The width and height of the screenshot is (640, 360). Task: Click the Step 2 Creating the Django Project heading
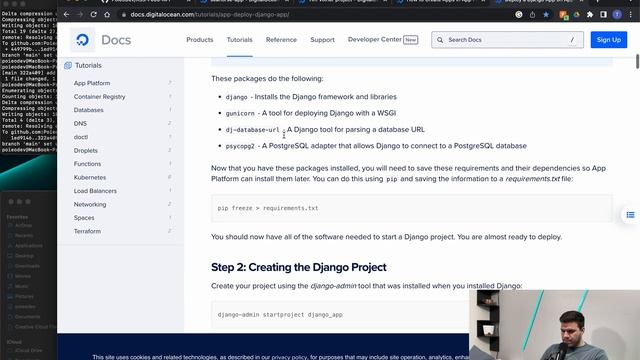pyautogui.click(x=299, y=267)
